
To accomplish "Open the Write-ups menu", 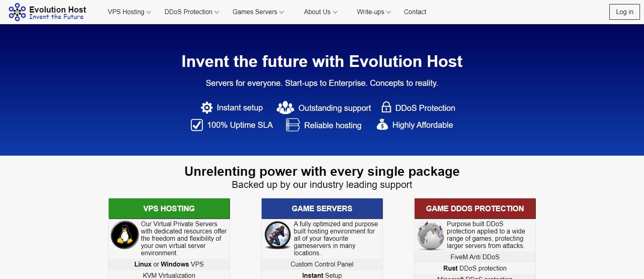I will tap(370, 12).
